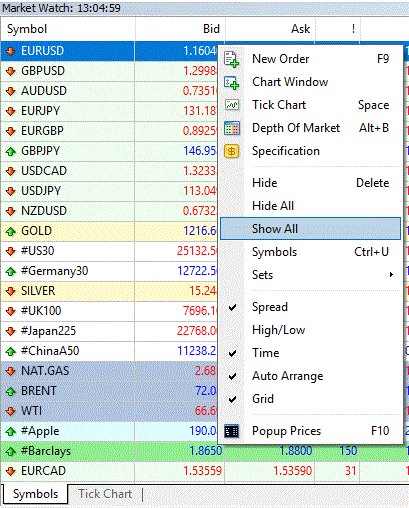Click the Depth Of Market grid icon

pyautogui.click(x=232, y=128)
